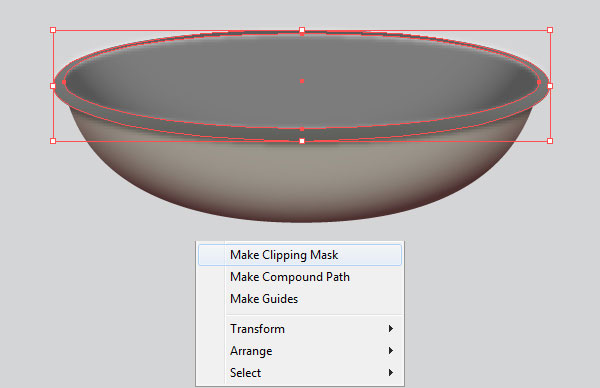Click Make Guides in the context menu

pos(300,298)
